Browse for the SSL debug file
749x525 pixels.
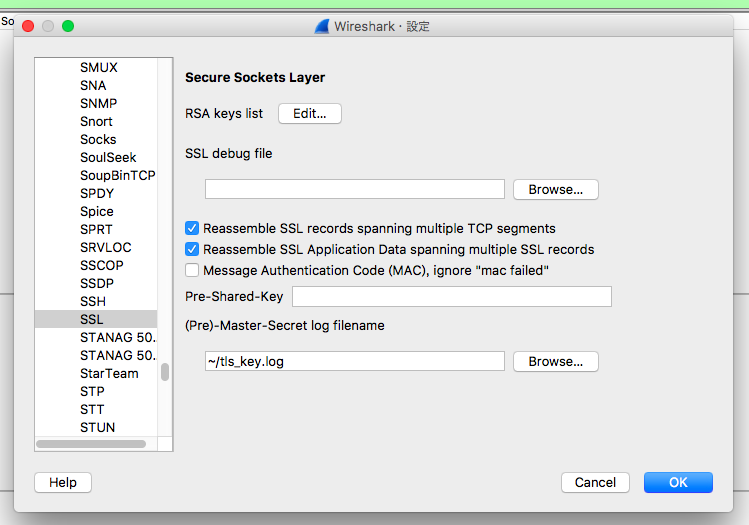556,190
